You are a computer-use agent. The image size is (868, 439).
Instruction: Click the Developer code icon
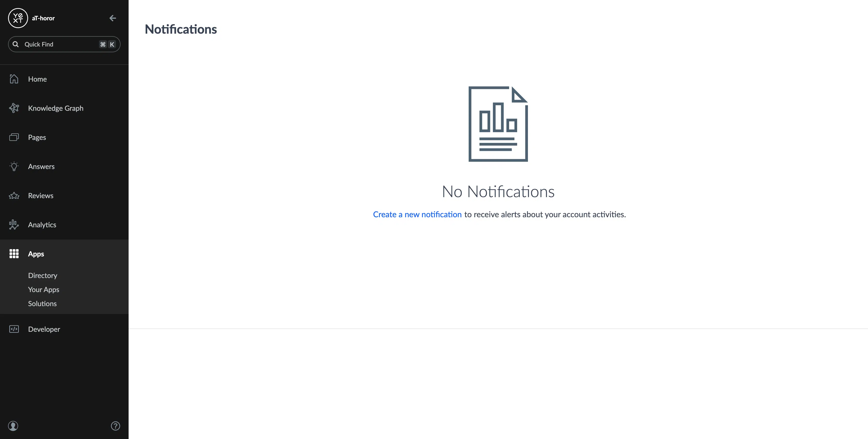[x=14, y=329]
